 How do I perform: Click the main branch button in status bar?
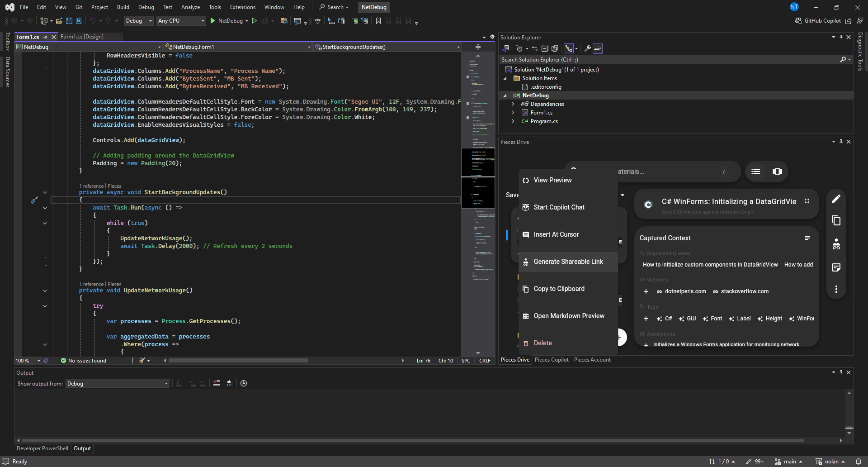tap(788, 462)
